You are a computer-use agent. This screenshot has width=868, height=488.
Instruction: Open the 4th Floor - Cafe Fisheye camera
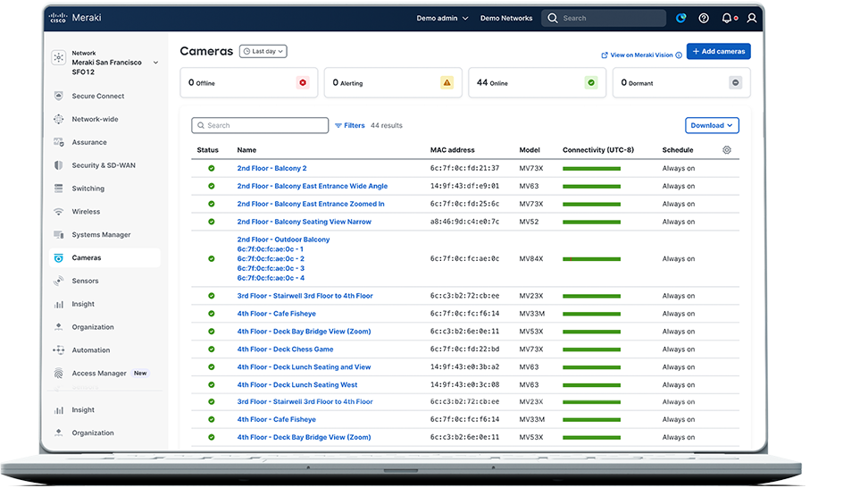point(276,314)
